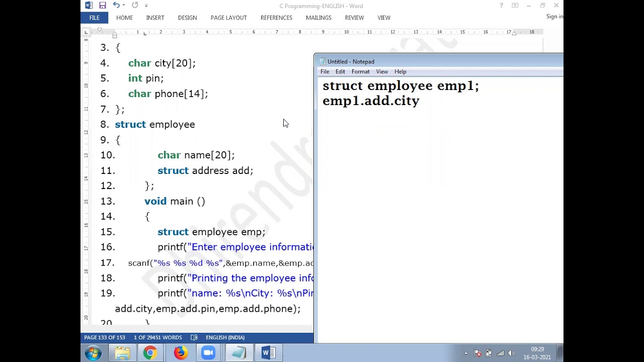The height and width of the screenshot is (362, 644).
Task: Click the '1 OF 29451 WORDS' count in the status bar
Action: tap(158, 337)
